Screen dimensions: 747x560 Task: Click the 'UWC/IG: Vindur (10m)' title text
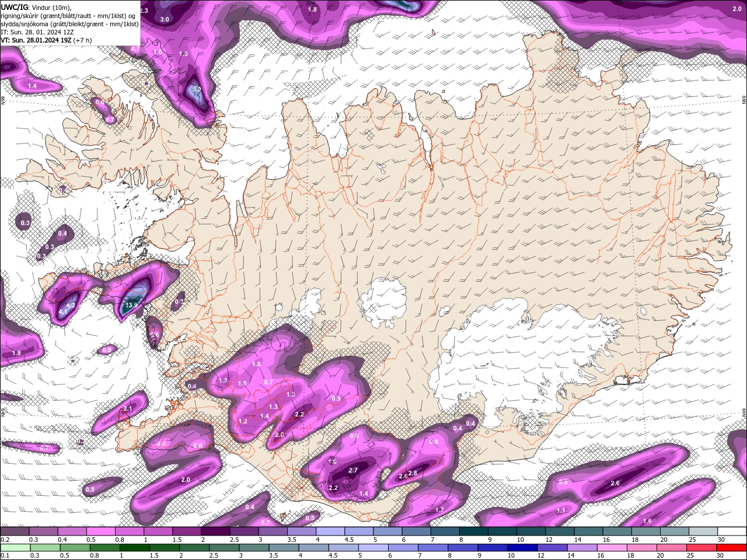[36, 7]
